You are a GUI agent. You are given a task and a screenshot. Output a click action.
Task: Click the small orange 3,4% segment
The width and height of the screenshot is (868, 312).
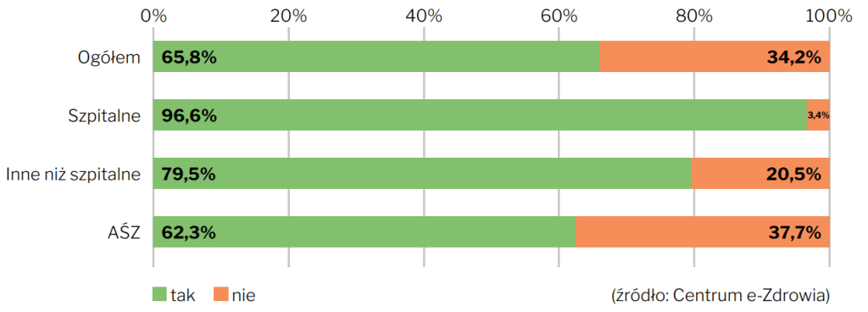(x=818, y=115)
